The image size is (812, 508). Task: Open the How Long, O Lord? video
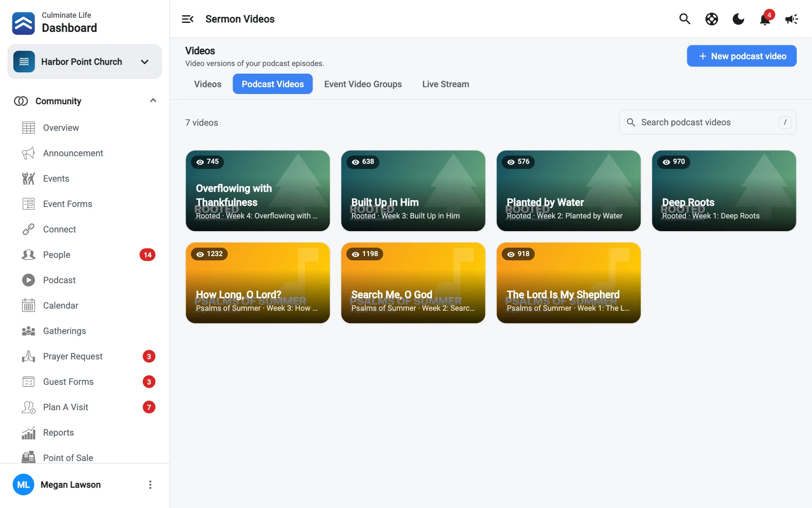click(x=258, y=283)
